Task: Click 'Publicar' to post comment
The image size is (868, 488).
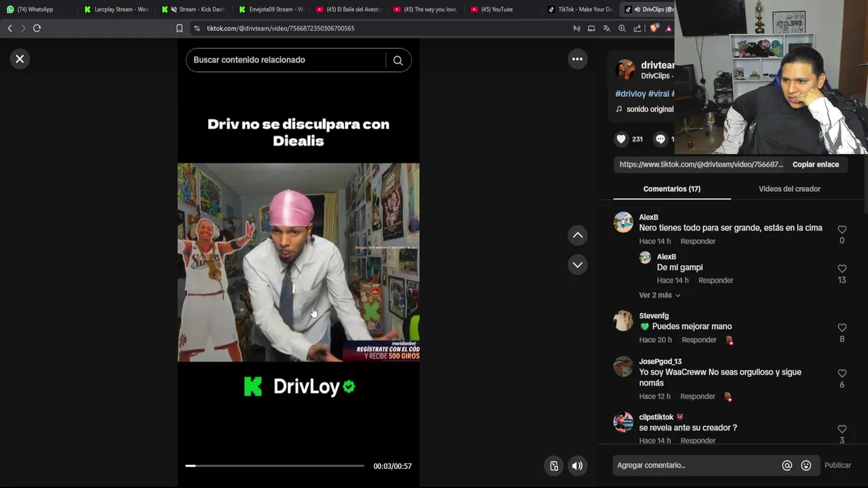Action: point(837,466)
